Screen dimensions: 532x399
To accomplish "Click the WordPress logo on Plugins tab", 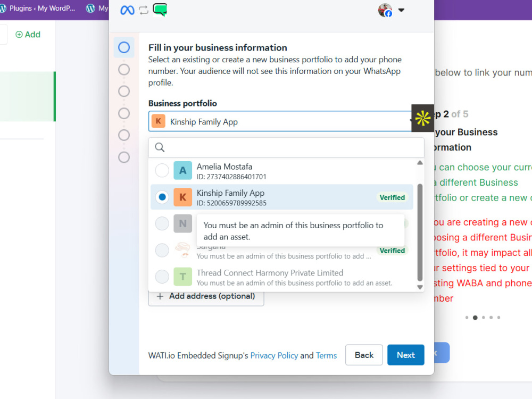I will pyautogui.click(x=3, y=8).
